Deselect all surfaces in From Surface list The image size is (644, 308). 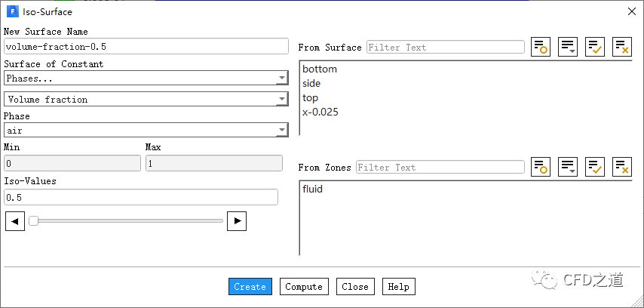621,47
